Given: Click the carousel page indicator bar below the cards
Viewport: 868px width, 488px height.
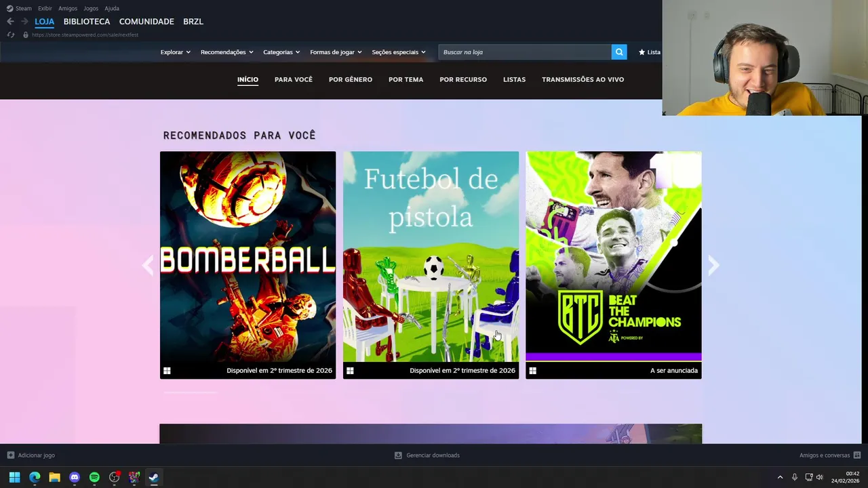Looking at the screenshot, I should [x=190, y=392].
